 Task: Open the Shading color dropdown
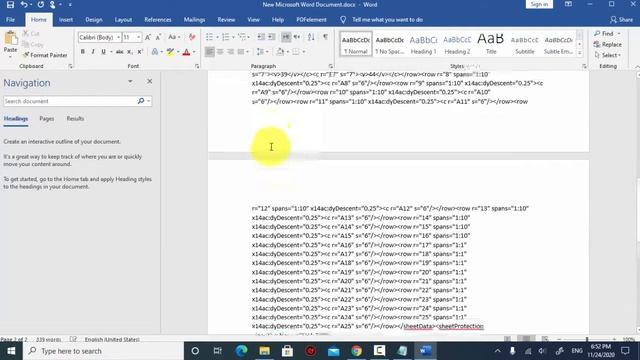pyautogui.click(x=287, y=52)
